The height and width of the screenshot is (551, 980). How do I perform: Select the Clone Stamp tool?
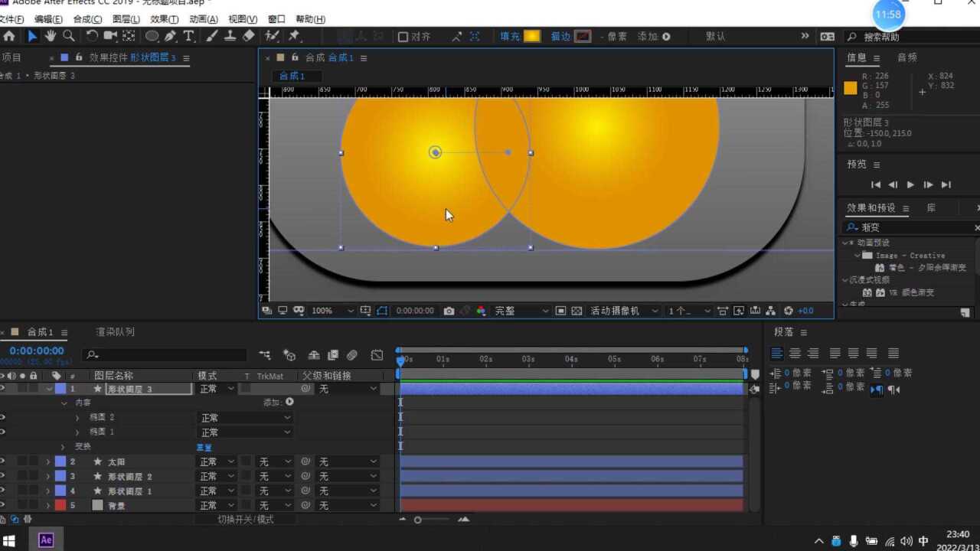point(230,36)
